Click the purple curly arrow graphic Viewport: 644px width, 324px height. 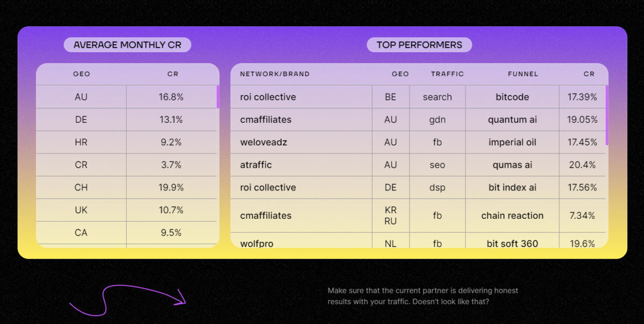[x=127, y=300]
